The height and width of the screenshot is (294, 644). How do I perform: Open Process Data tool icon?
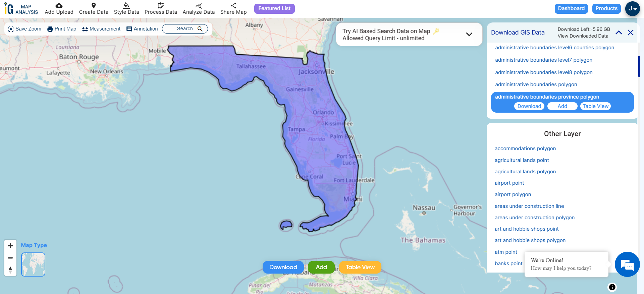(x=161, y=6)
